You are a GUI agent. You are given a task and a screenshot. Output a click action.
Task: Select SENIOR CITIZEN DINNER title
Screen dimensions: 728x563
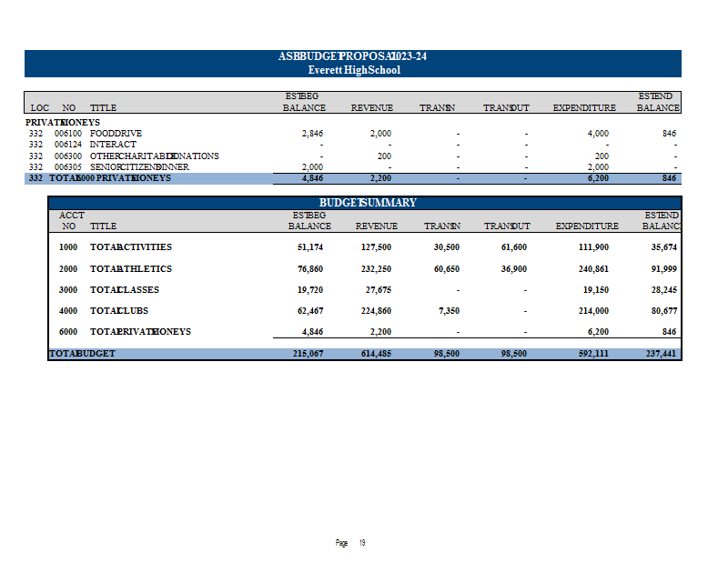tap(139, 166)
